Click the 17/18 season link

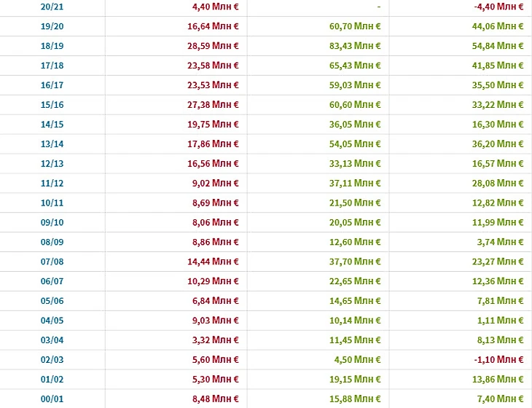click(51, 66)
